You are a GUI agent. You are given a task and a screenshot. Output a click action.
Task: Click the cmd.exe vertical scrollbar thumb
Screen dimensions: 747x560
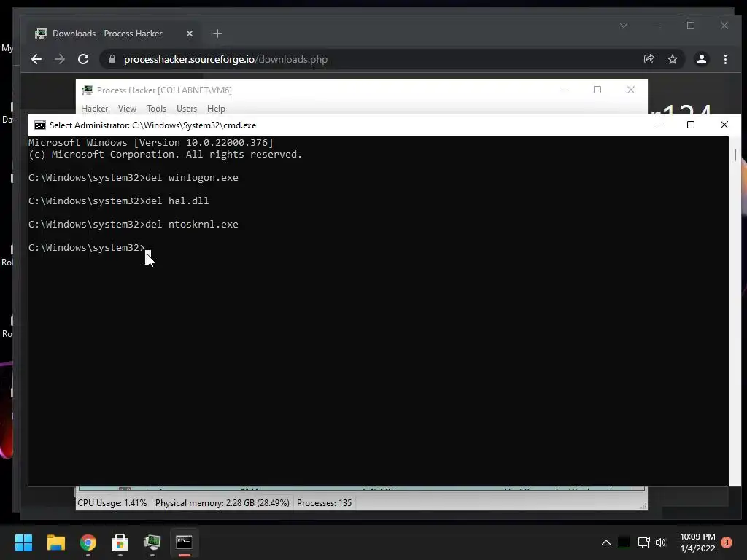735,155
